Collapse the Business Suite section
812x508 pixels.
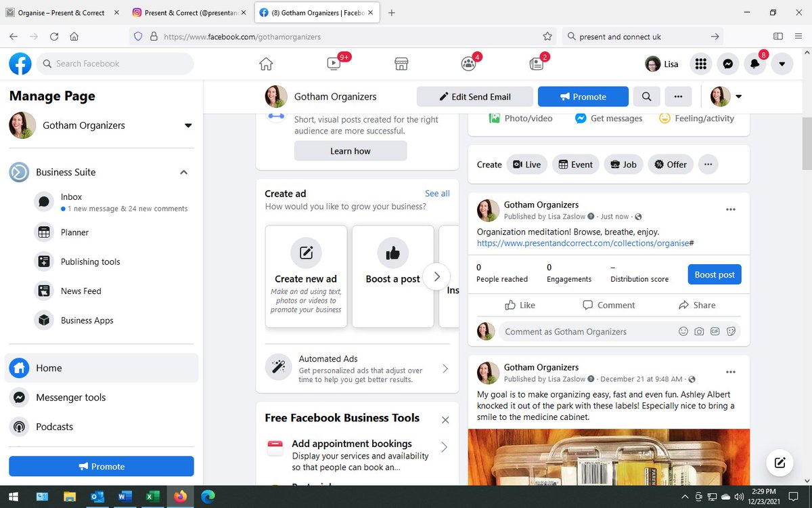(183, 172)
